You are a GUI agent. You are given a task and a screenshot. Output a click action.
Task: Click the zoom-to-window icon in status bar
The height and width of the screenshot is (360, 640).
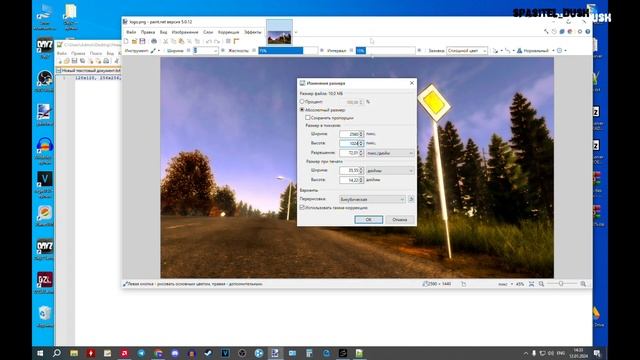tap(531, 284)
